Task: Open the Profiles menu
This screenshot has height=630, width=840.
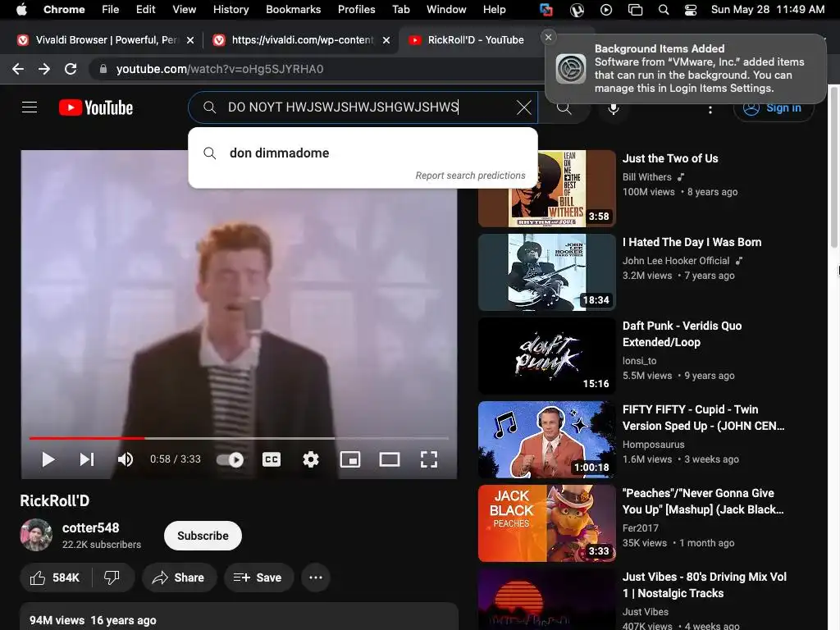Action: pyautogui.click(x=356, y=10)
